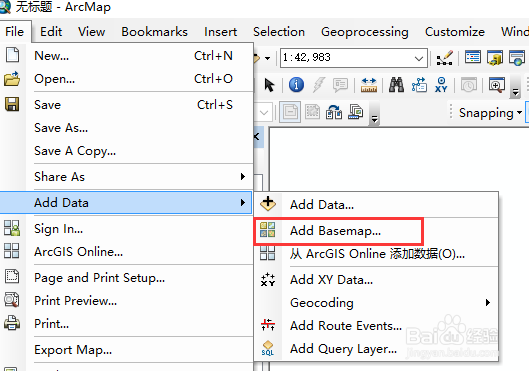Open the dropdown arrow beside Add Data toolbar button
Image resolution: width=529 pixels, height=371 pixels.
point(267,58)
